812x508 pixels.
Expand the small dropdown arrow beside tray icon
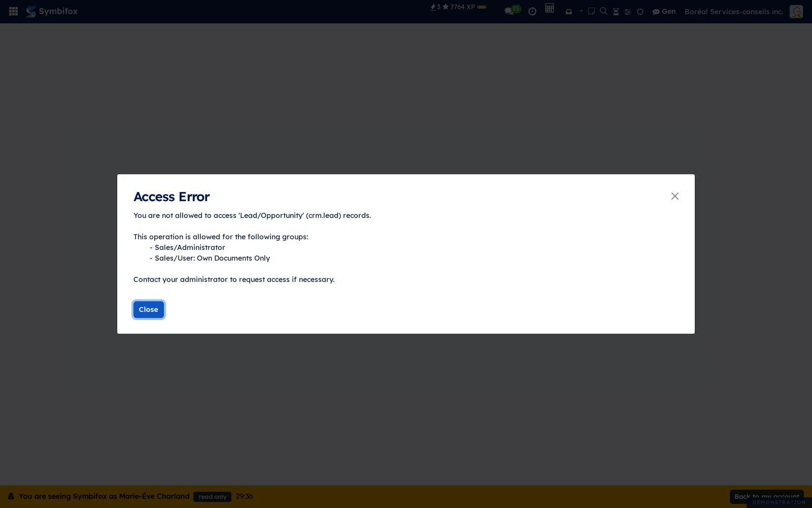point(581,11)
